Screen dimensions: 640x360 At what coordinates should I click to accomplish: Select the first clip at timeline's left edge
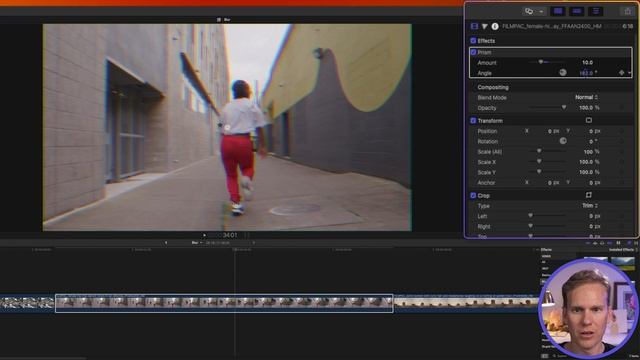tap(27, 303)
